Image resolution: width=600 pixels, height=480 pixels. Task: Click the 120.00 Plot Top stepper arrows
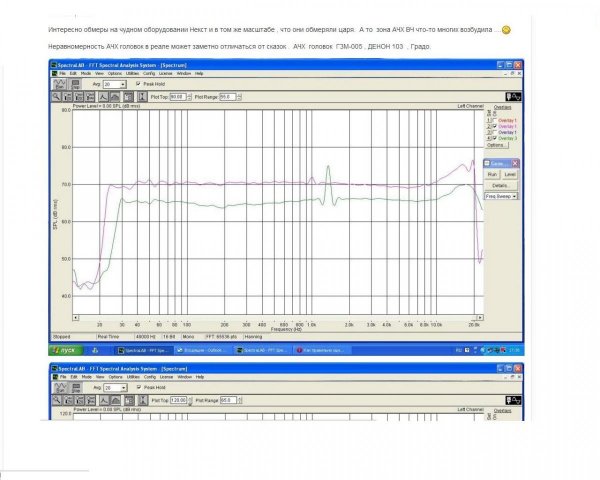pos(190,400)
